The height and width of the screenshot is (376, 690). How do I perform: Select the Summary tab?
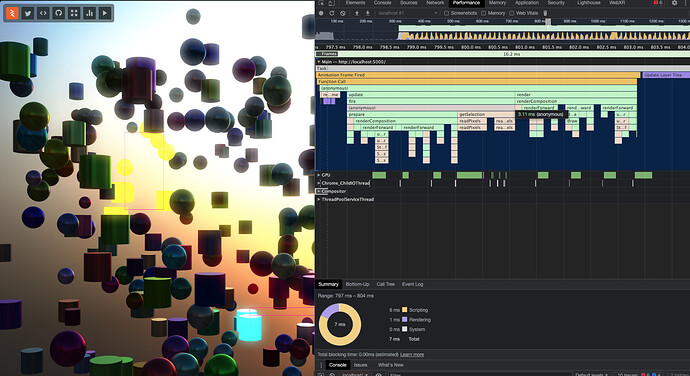(328, 284)
